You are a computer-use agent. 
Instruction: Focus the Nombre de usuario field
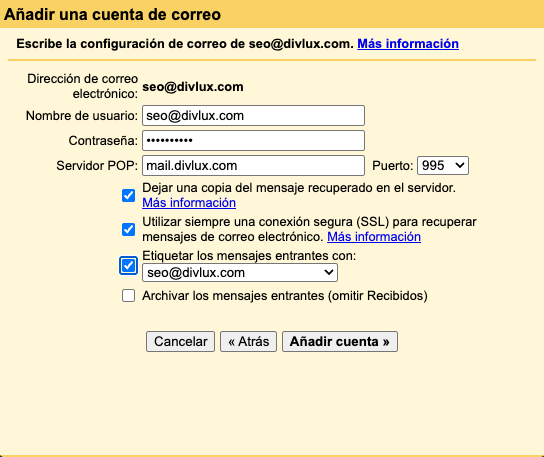[x=253, y=116]
